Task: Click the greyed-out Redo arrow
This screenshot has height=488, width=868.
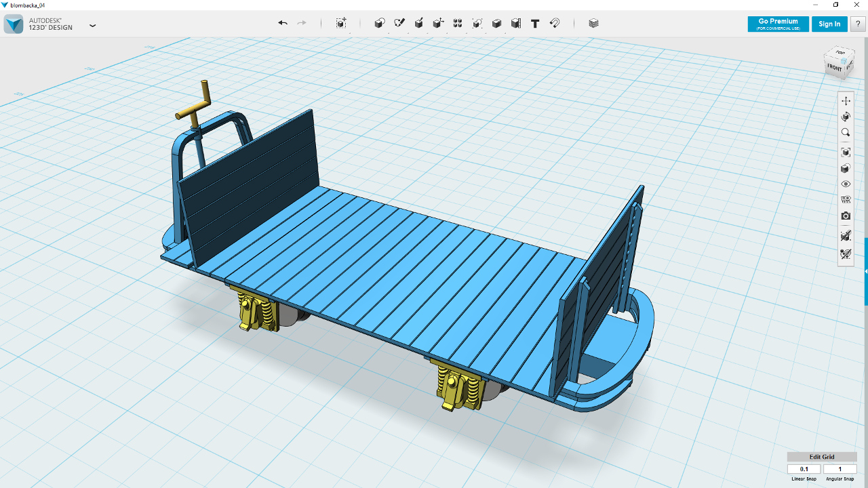Action: (x=302, y=23)
